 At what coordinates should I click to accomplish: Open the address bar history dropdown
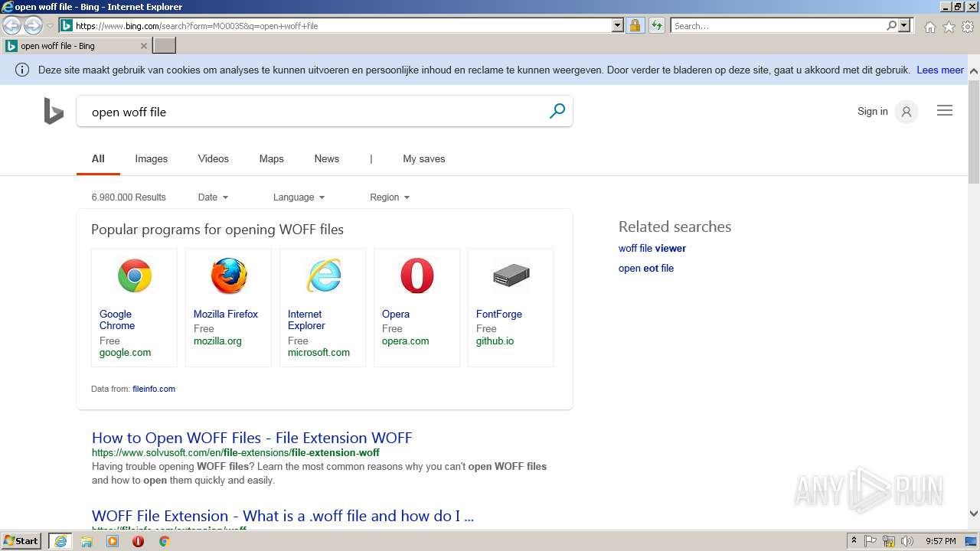pyautogui.click(x=618, y=25)
